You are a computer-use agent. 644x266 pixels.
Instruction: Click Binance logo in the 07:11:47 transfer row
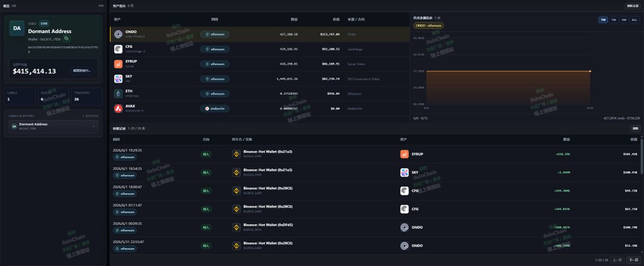click(236, 209)
